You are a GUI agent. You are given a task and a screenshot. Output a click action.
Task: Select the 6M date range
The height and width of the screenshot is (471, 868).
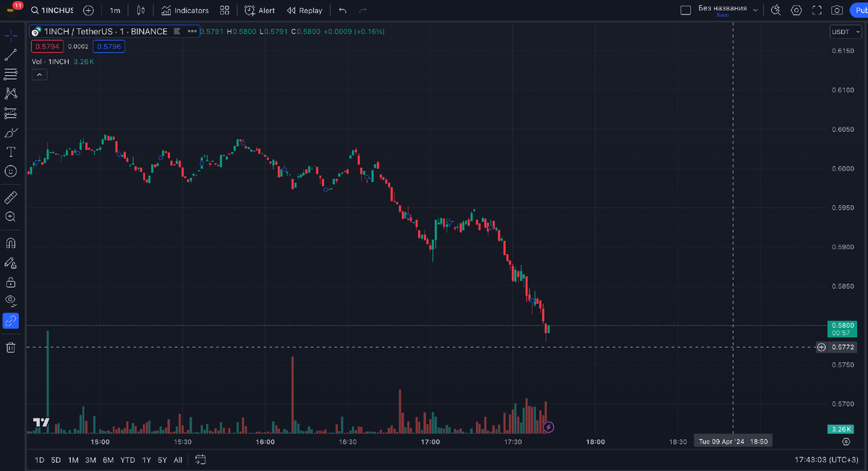(x=108, y=460)
